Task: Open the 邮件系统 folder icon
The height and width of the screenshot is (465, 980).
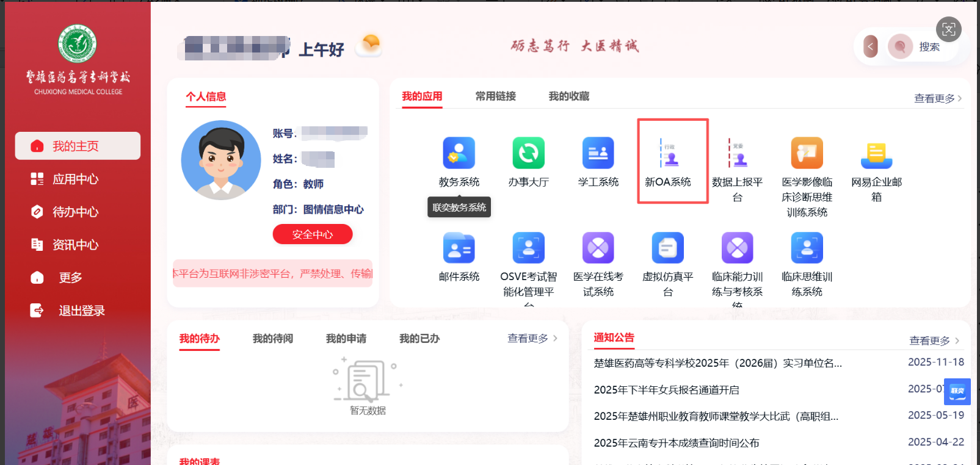Action: (x=459, y=248)
